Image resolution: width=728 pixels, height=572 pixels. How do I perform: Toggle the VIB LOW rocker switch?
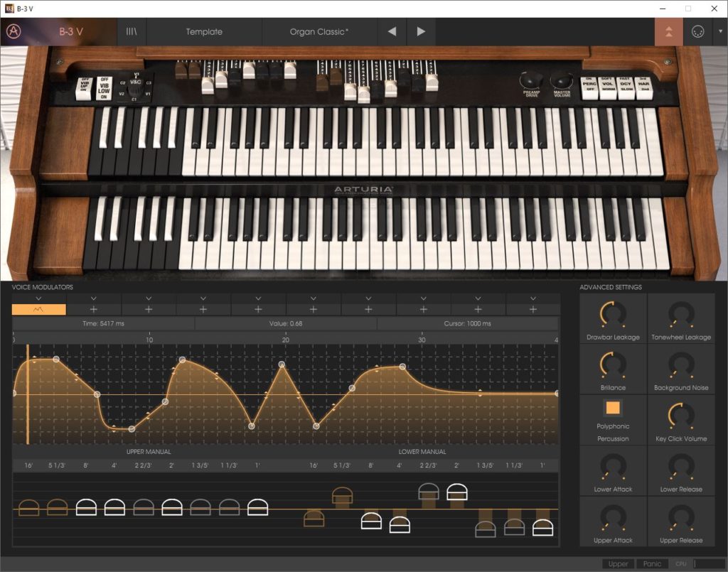pyautogui.click(x=104, y=88)
